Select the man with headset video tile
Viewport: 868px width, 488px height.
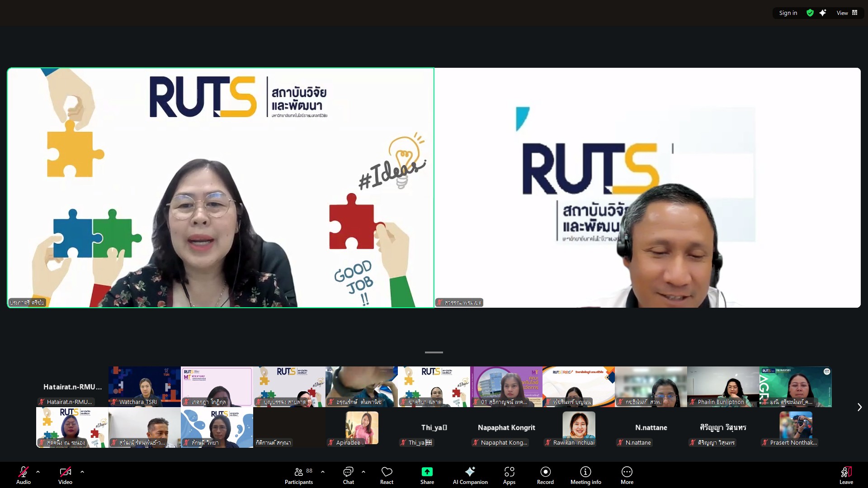click(x=647, y=188)
